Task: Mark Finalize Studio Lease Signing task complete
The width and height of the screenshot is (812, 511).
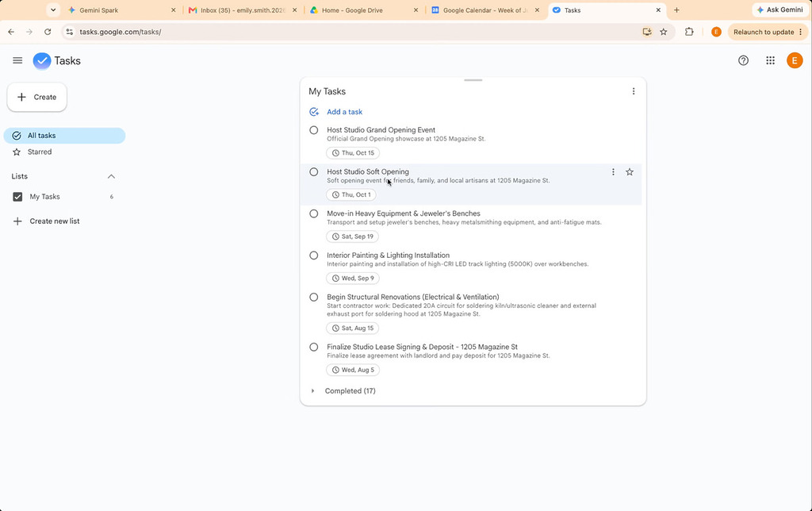Action: coord(314,348)
